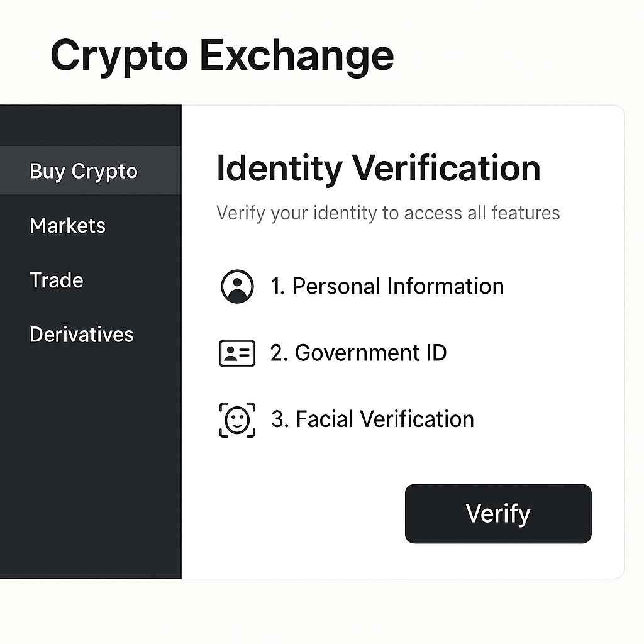Click the ID badge icon next to step 2
Screen dimensions: 644x644
pyautogui.click(x=237, y=353)
